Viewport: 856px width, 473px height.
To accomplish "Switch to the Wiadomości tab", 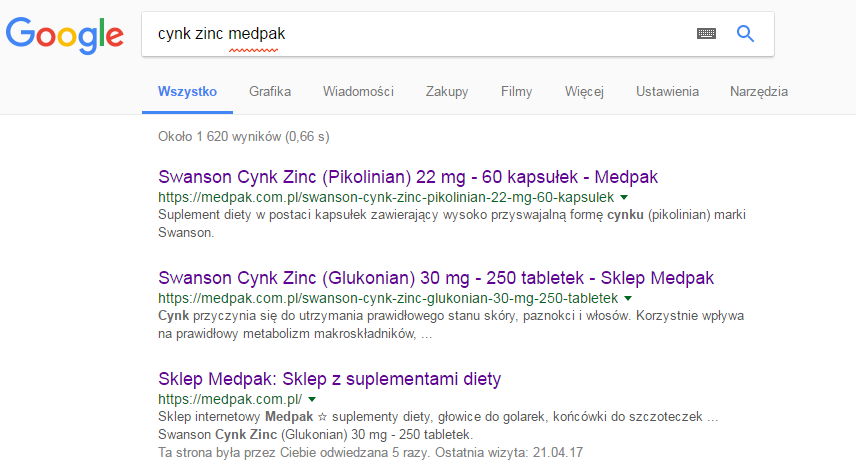I will (x=358, y=92).
